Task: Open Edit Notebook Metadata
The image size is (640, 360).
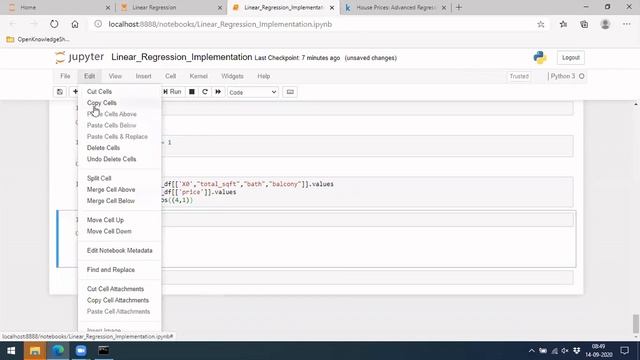Action: pos(119,251)
